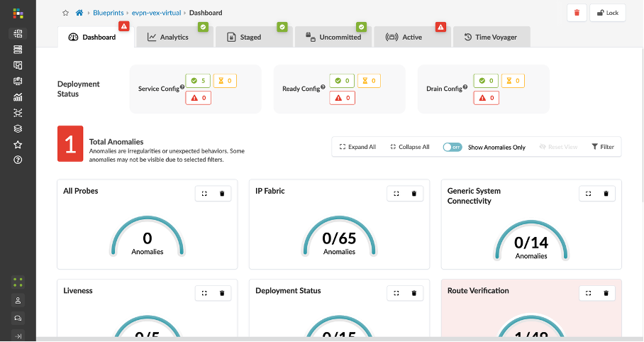
Task: Open the Time Voyager tab
Action: (491, 37)
